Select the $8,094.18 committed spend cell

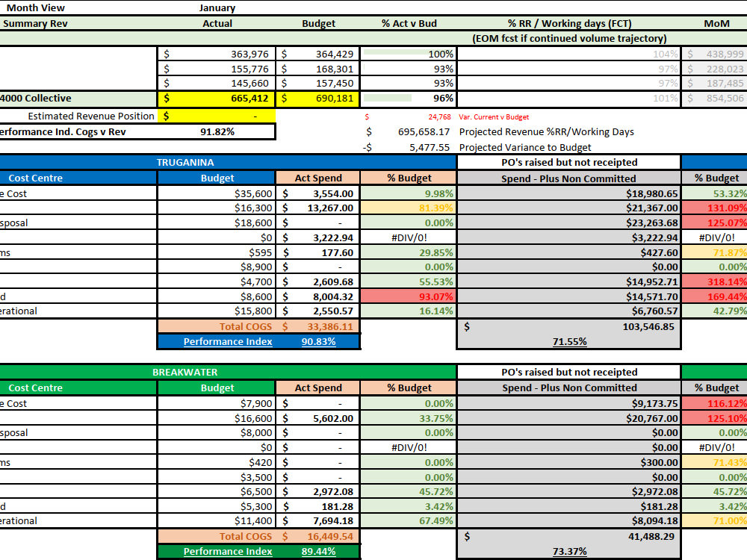[x=568, y=520]
